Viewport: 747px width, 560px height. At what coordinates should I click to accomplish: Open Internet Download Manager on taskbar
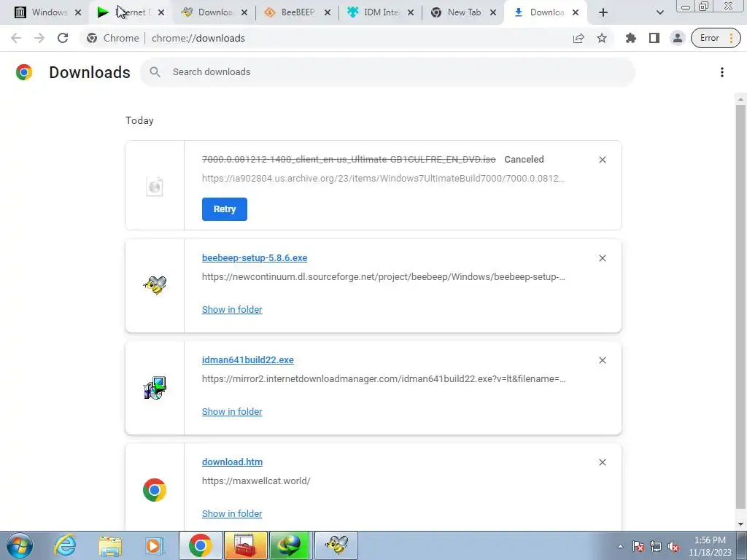[290, 545]
